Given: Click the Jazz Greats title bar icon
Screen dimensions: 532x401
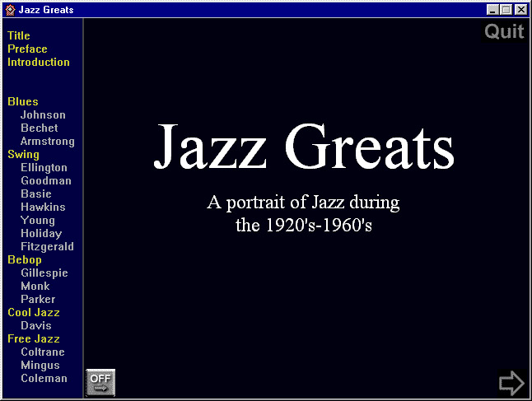Looking at the screenshot, I should coord(11,10).
